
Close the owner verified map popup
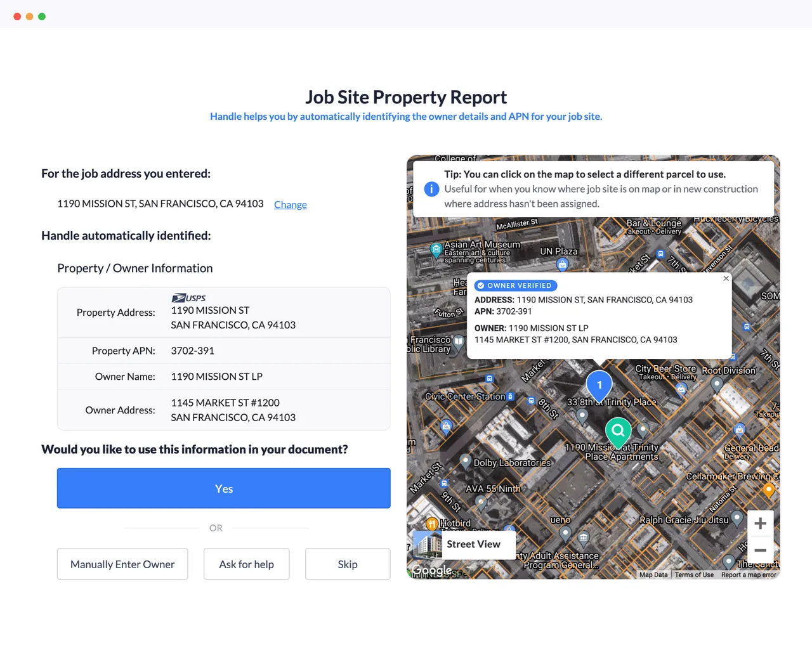(726, 278)
